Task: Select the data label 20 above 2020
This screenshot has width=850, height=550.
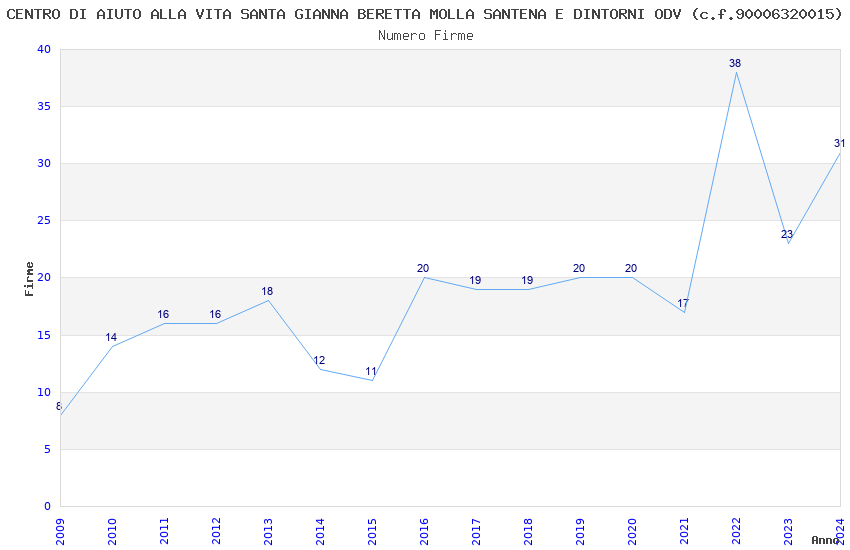Action: click(631, 269)
